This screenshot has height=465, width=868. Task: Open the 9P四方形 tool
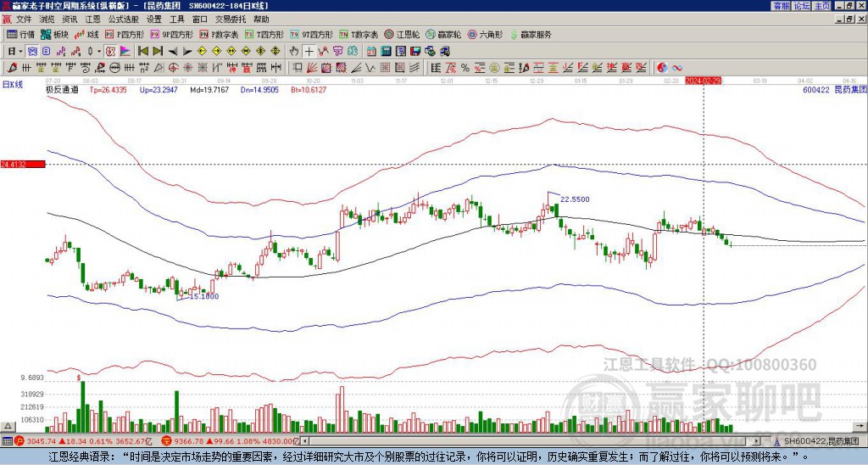tap(172, 34)
